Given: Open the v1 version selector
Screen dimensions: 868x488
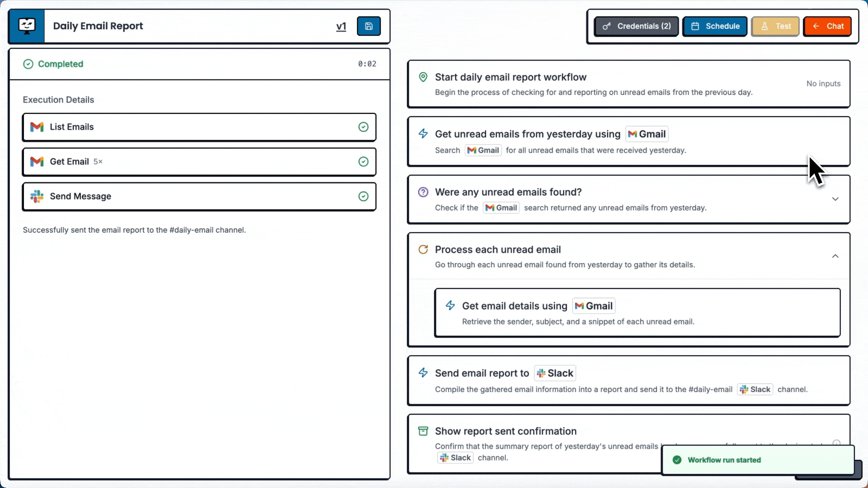Looking at the screenshot, I should coord(341,26).
